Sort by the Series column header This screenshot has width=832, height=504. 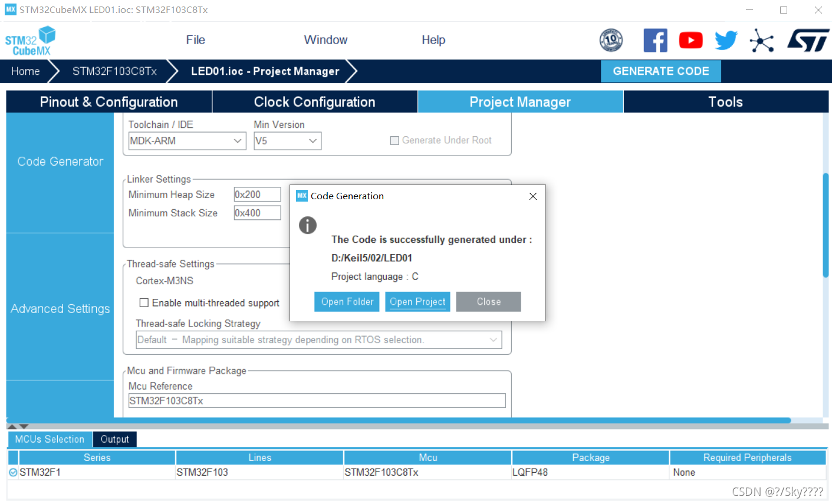97,457
